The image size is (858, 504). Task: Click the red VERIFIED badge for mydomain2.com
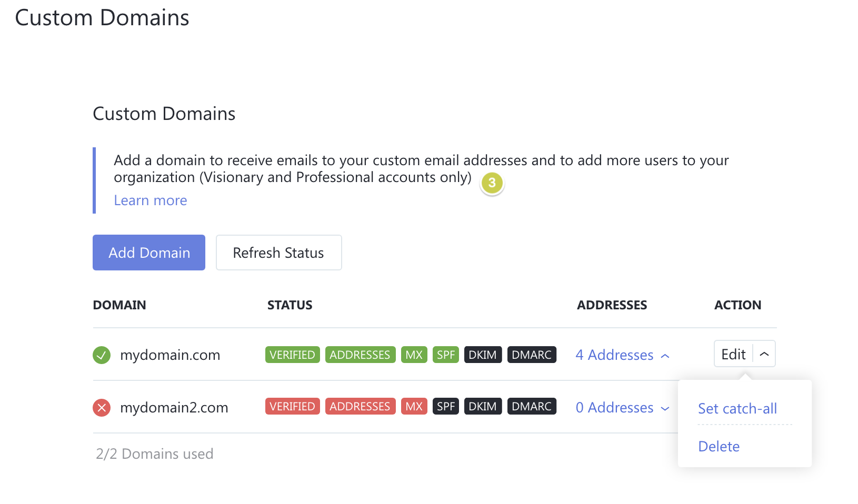(292, 406)
